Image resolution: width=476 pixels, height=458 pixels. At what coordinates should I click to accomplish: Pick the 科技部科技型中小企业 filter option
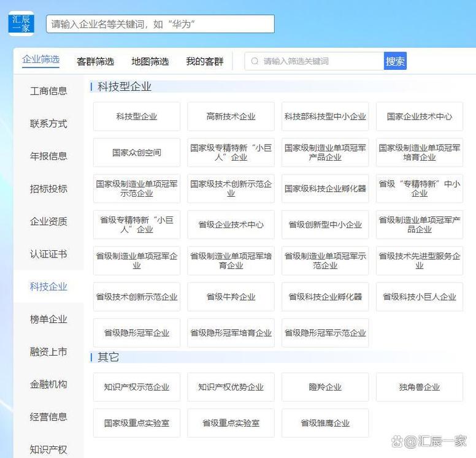[x=325, y=116]
